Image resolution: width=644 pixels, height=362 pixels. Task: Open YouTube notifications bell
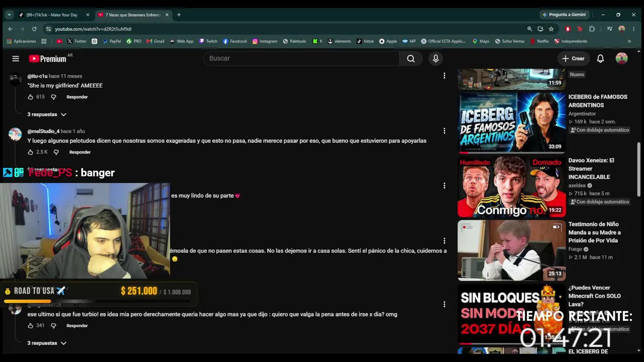600,59
